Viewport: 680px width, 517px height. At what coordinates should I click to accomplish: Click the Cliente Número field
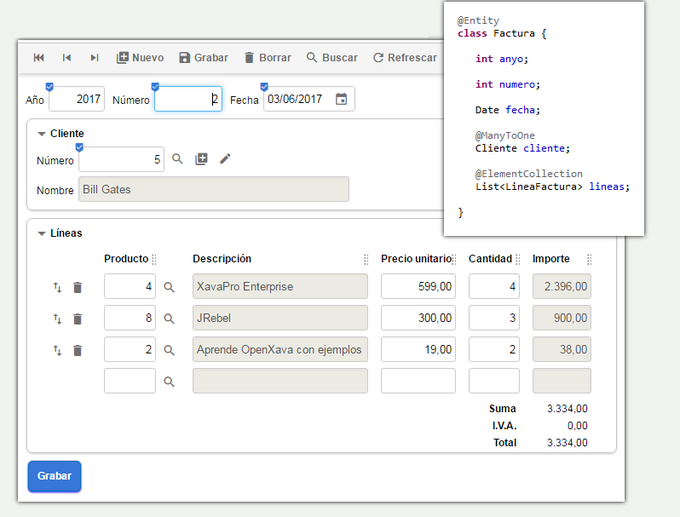(121, 159)
